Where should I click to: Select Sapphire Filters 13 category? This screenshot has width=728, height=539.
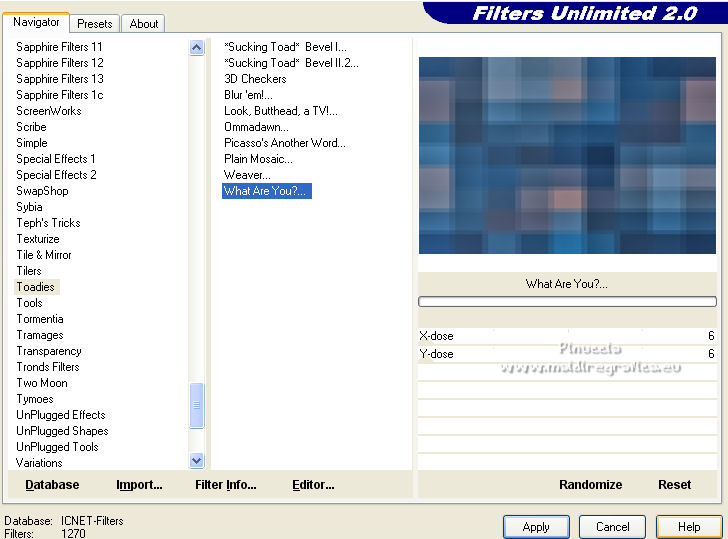click(59, 79)
